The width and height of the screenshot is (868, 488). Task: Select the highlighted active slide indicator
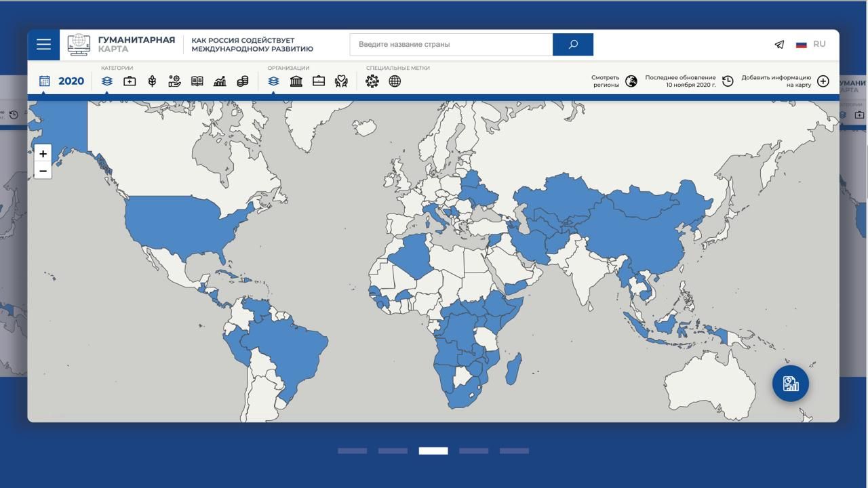[x=433, y=451]
